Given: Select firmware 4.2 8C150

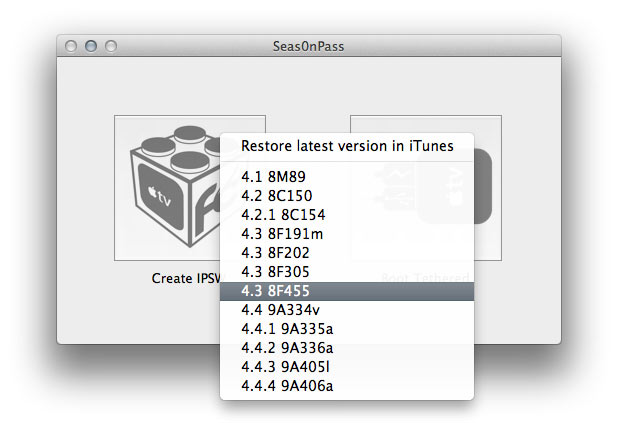Looking at the screenshot, I should click(347, 196).
